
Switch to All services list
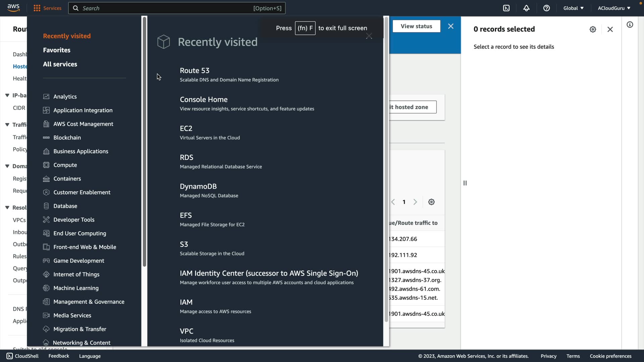[60, 64]
